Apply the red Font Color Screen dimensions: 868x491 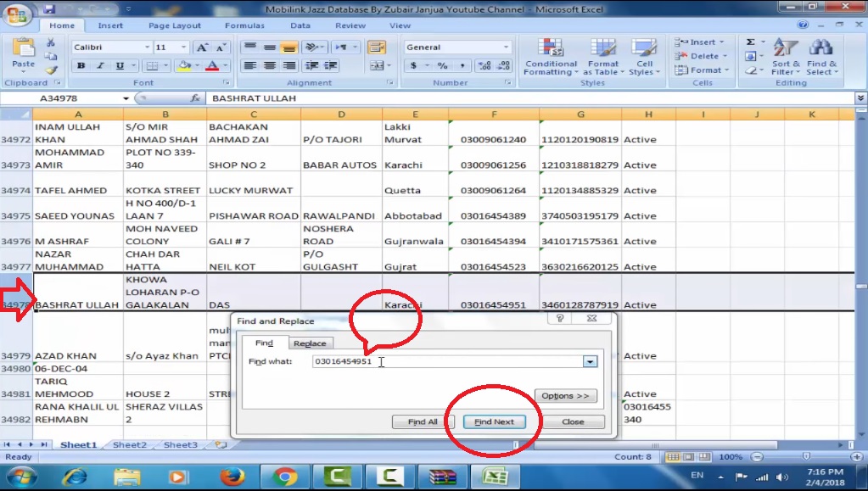click(x=212, y=66)
